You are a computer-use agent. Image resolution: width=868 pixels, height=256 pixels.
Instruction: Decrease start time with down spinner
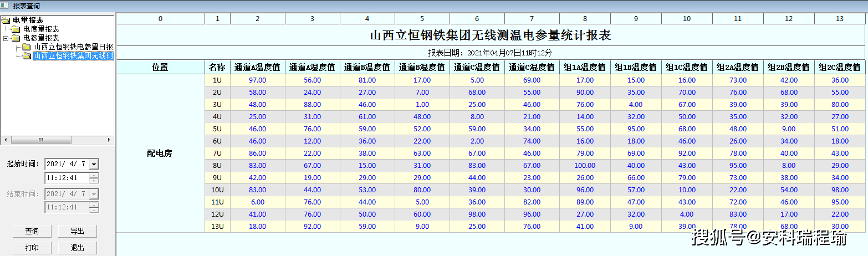pos(94,181)
